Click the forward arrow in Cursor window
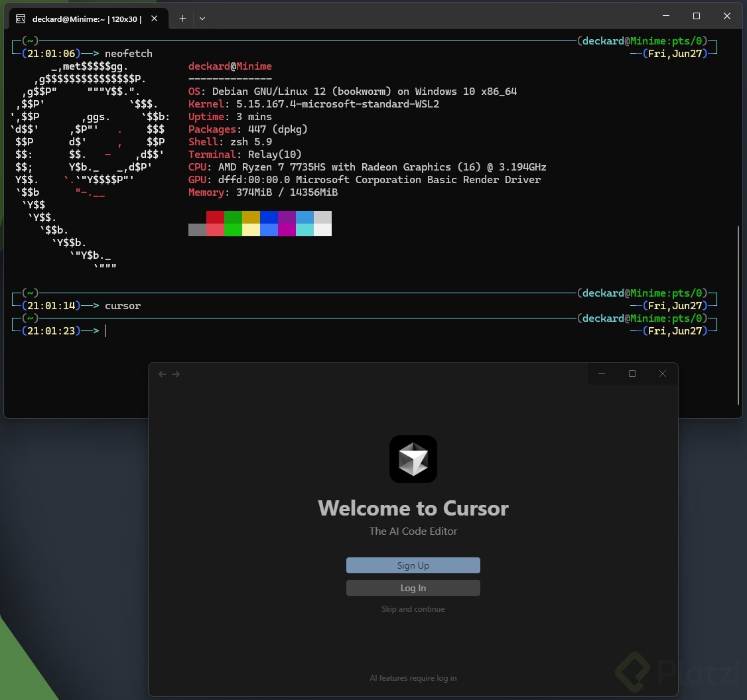 pyautogui.click(x=176, y=374)
